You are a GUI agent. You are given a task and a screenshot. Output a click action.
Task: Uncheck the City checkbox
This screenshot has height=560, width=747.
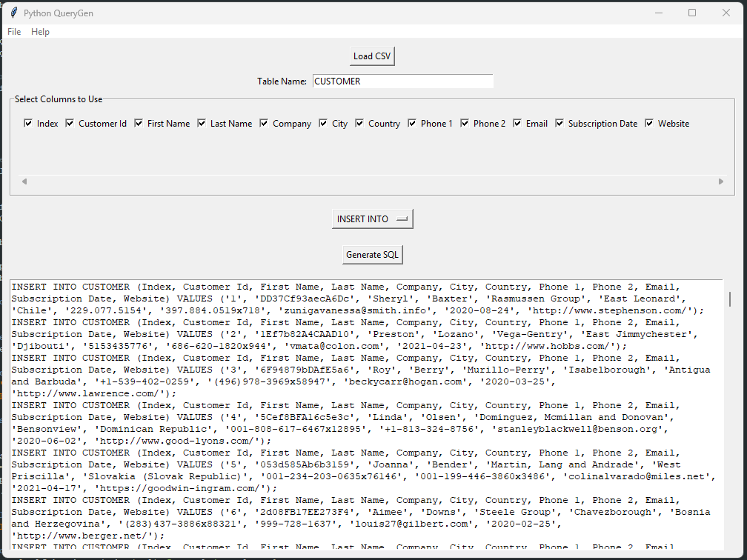(323, 123)
